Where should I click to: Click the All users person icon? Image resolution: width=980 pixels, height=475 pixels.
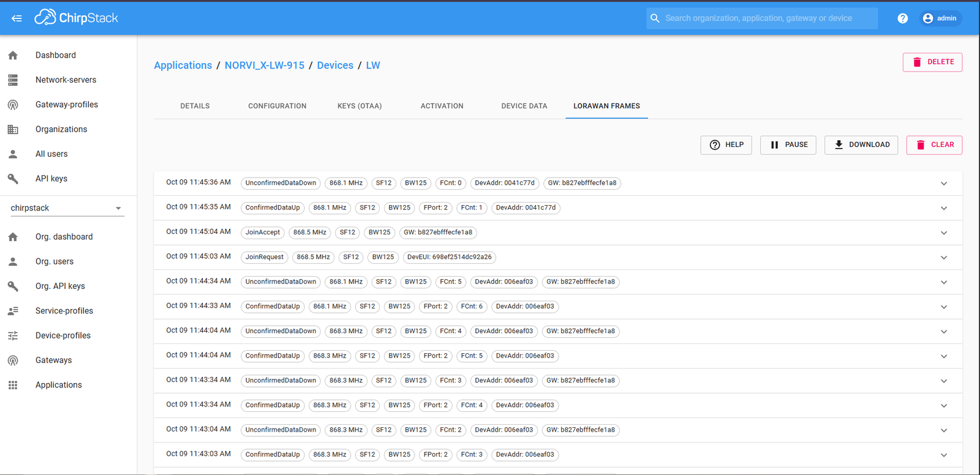13,154
